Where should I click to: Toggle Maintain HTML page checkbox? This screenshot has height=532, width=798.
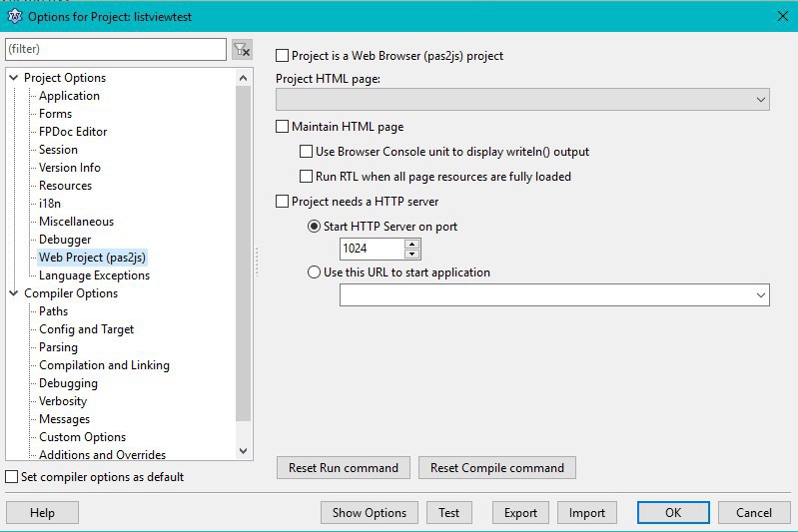282,126
